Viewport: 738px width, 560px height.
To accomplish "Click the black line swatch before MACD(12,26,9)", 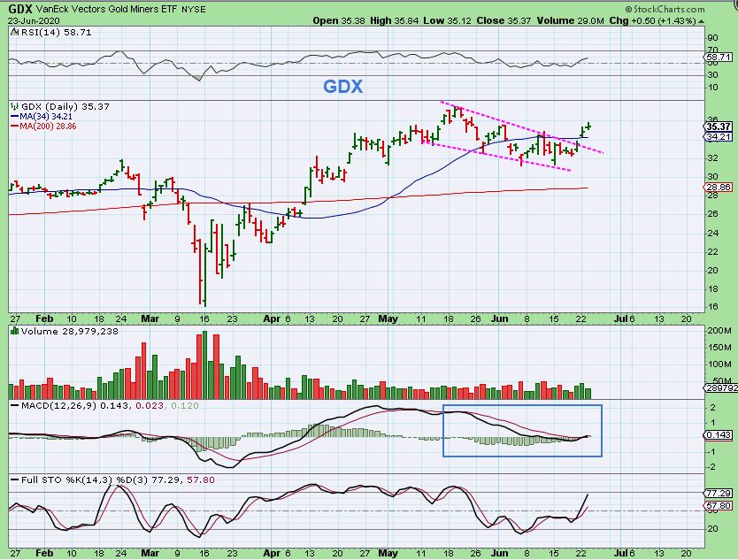I will tap(14, 406).
